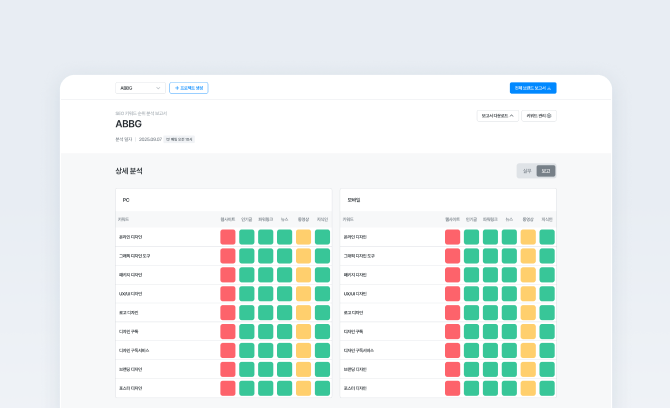
Task: Click 웹사이트 column header in 모바일 table
Action: pos(453,220)
